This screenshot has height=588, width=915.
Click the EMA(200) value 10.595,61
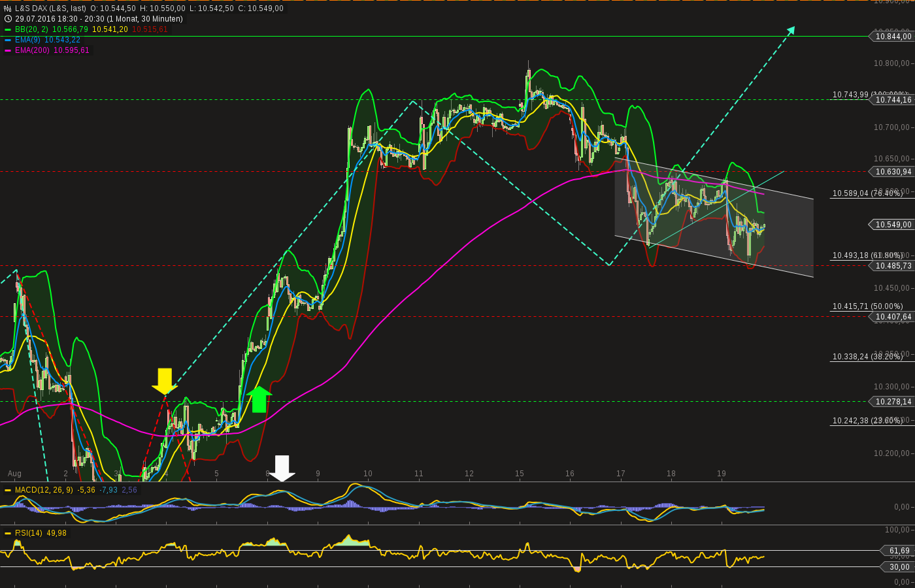[71, 50]
